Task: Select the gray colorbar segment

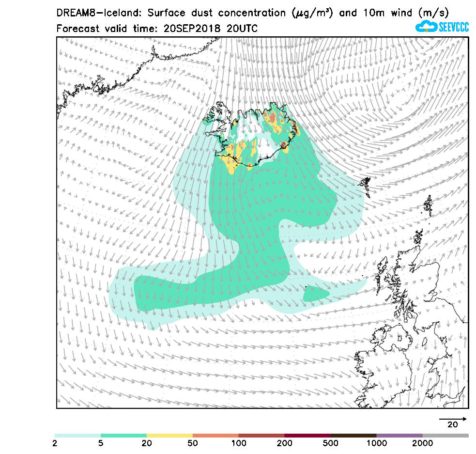Action: [x=445, y=436]
